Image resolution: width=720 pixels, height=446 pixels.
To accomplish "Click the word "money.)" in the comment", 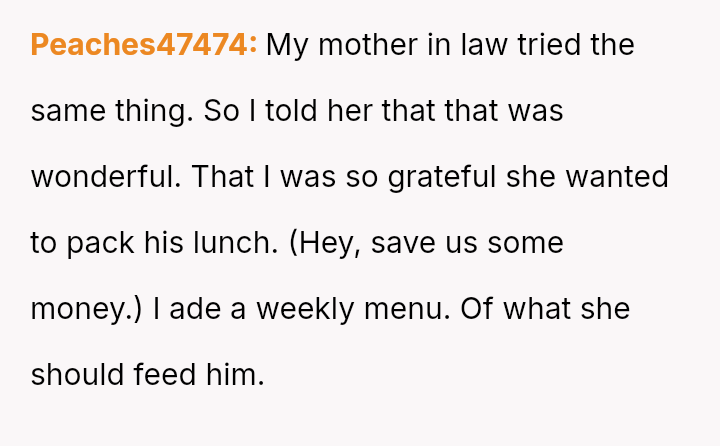I will pyautogui.click(x=87, y=309).
